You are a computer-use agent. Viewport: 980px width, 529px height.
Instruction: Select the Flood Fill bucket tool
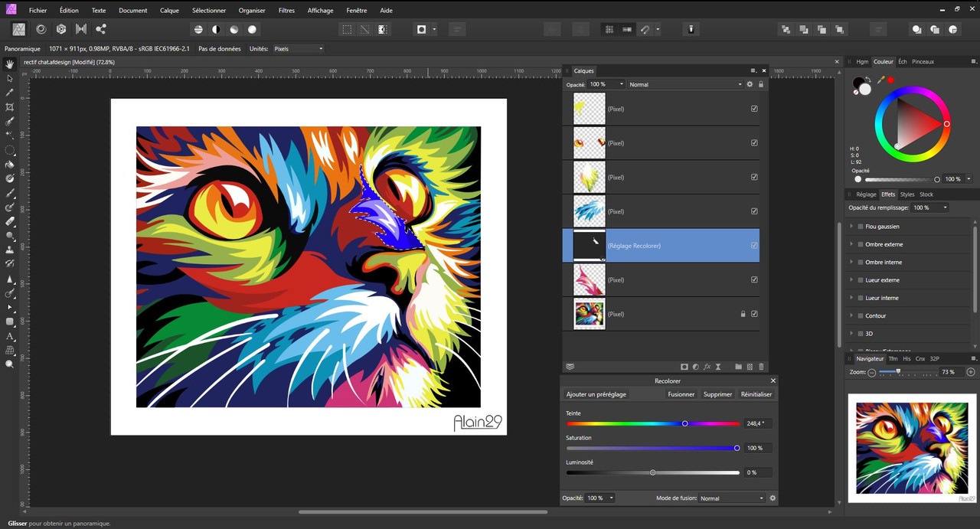click(x=10, y=164)
